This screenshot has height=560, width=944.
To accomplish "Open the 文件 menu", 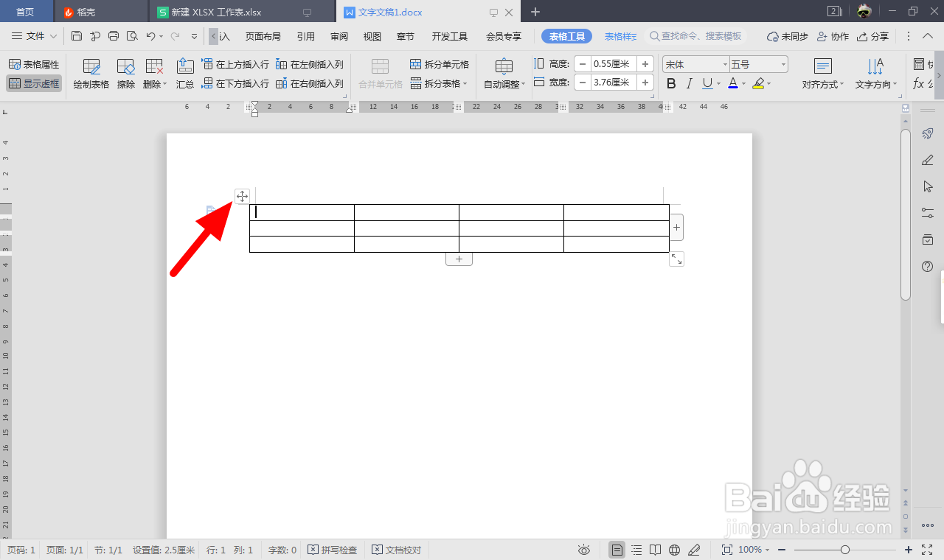I will (x=35, y=36).
